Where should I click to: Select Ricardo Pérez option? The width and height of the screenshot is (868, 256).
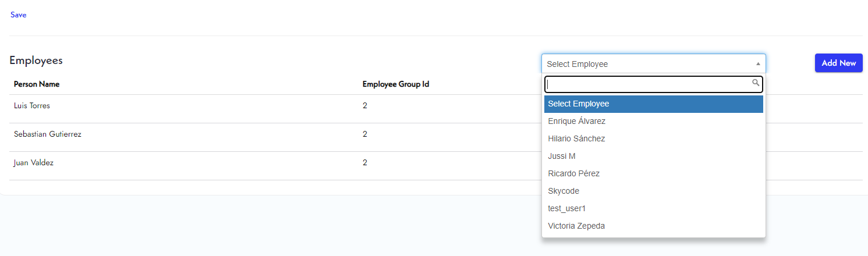[x=573, y=174]
